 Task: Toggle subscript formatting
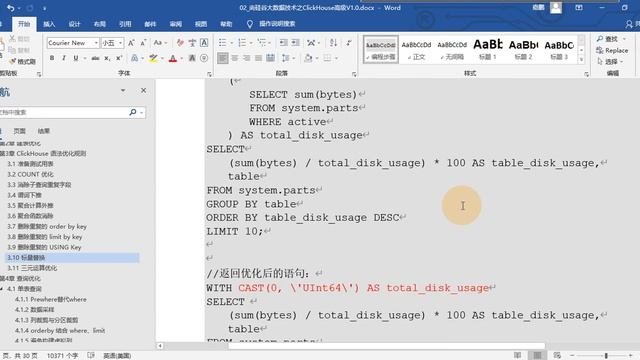click(107, 58)
